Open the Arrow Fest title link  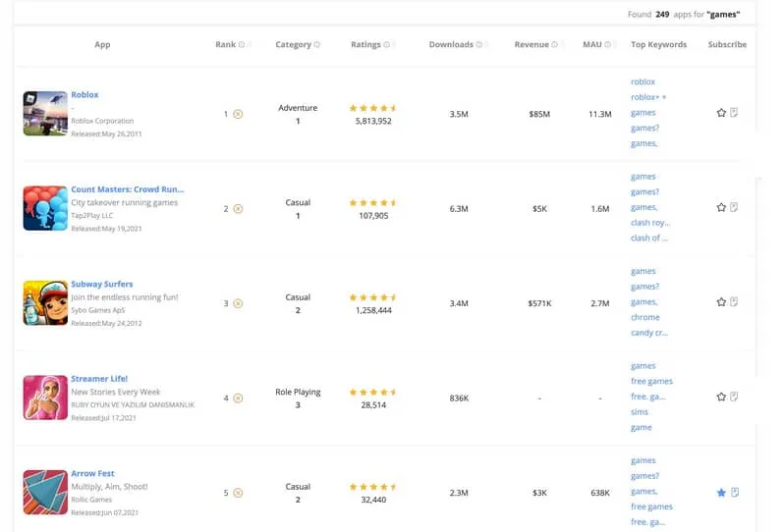pos(92,473)
